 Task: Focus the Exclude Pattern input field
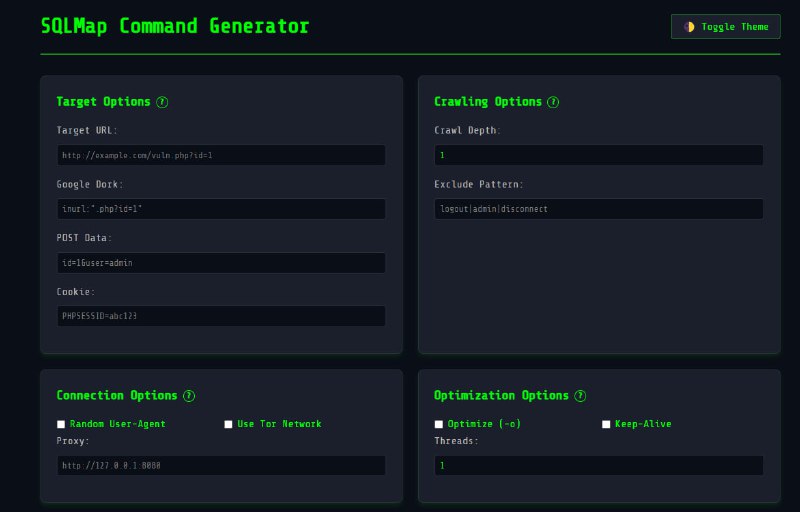point(598,209)
